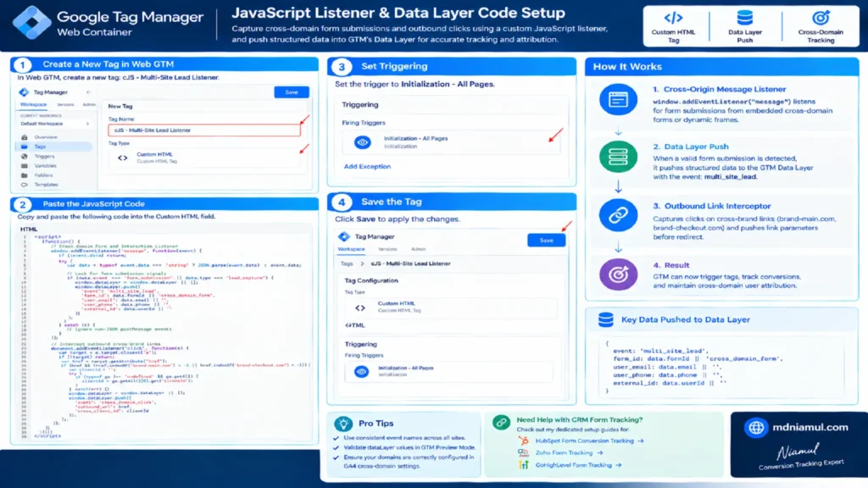The height and width of the screenshot is (488, 868).
Task: Open HubSpot Form Conversion Tracking link
Action: 589,441
